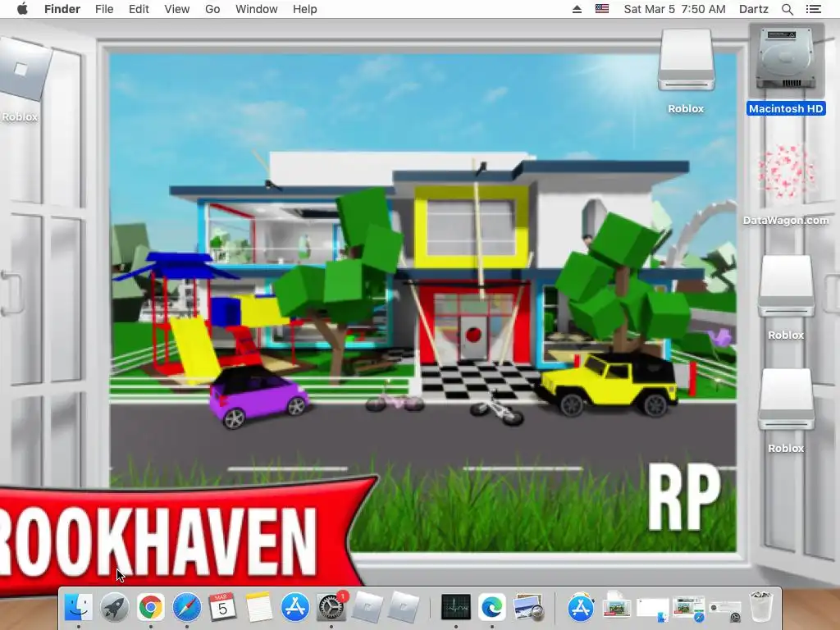Open the File menu
This screenshot has height=630, width=840.
click(x=104, y=9)
